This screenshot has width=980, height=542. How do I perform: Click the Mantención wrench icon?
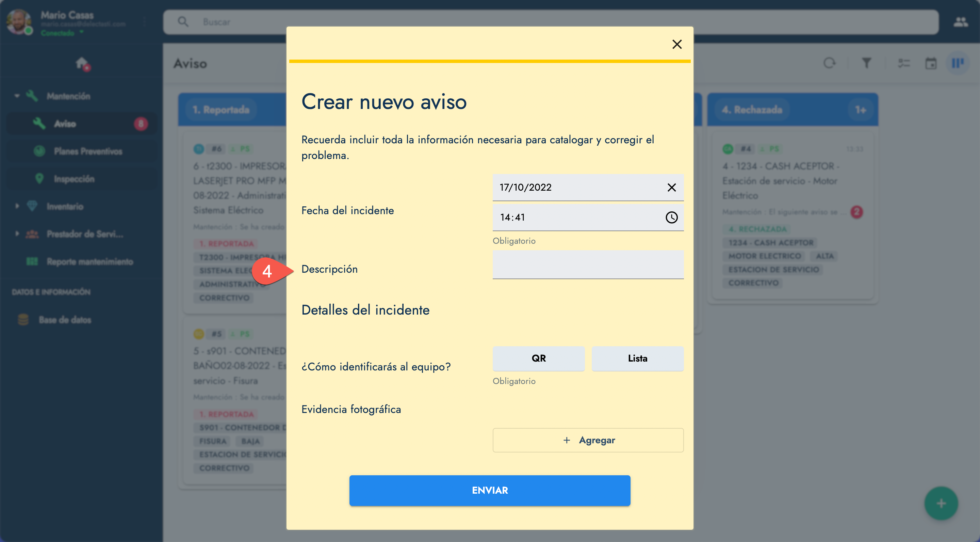32,96
